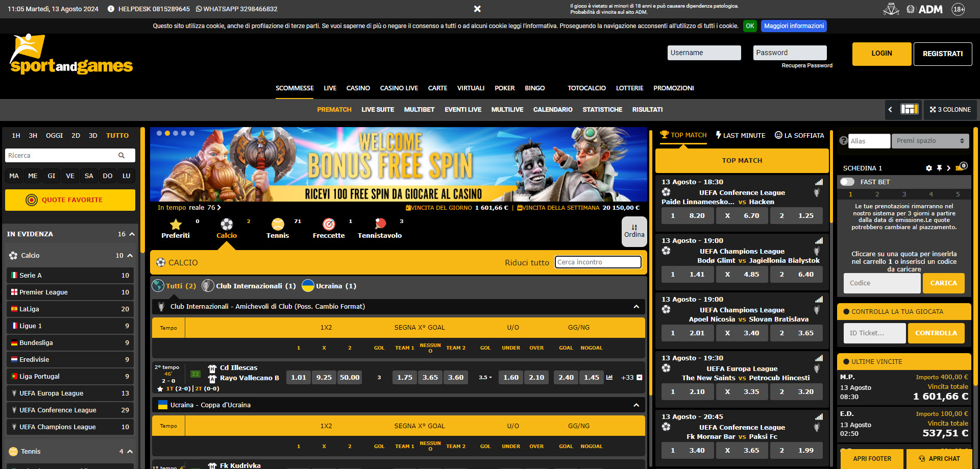Click the sportandgames logo
Viewport: 980px width, 469px height.
pyautogui.click(x=71, y=54)
